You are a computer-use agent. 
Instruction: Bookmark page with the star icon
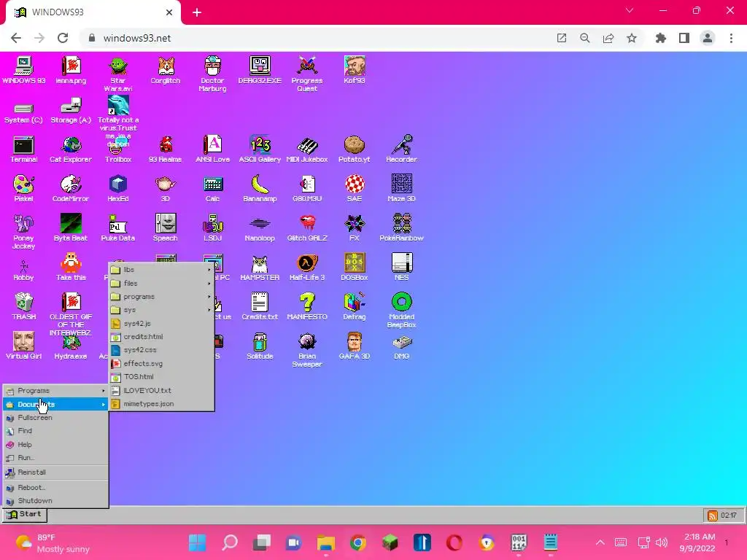coord(632,38)
